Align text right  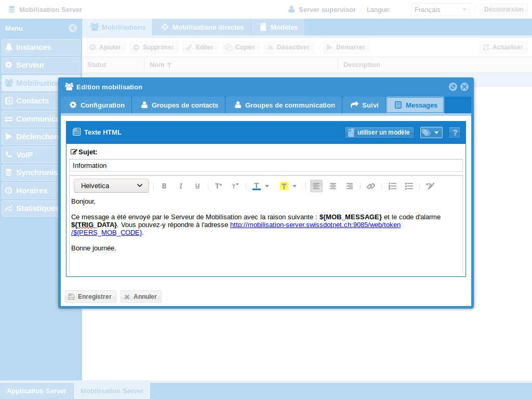click(x=350, y=186)
